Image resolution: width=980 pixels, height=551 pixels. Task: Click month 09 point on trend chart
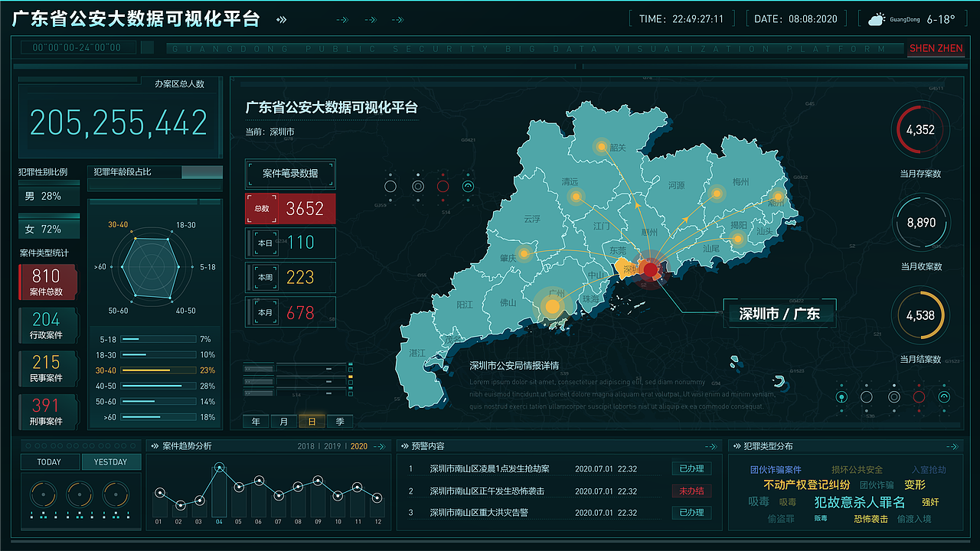pyautogui.click(x=318, y=481)
